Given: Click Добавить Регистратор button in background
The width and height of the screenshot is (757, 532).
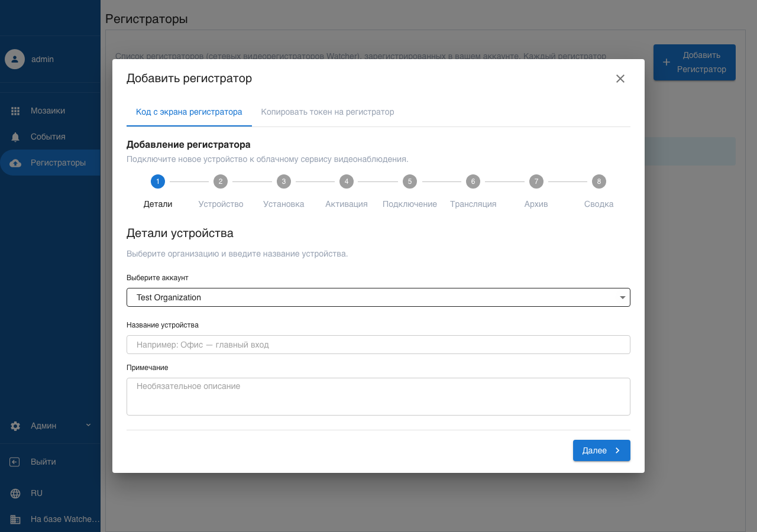Looking at the screenshot, I should click(694, 62).
